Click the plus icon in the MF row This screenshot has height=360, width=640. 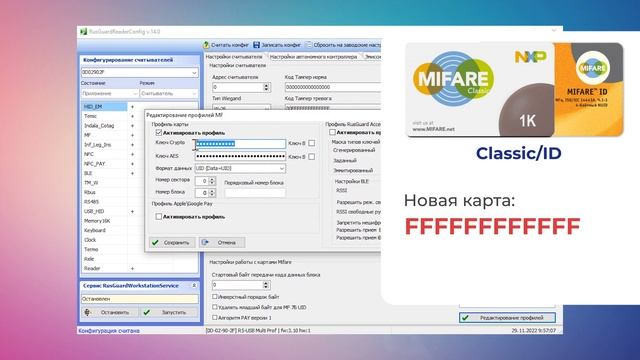[x=132, y=135]
